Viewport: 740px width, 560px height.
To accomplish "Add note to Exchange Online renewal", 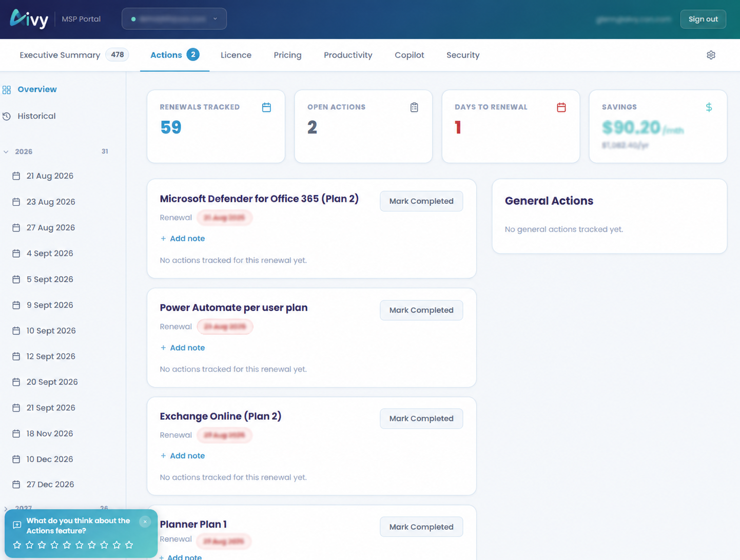I will pyautogui.click(x=183, y=456).
